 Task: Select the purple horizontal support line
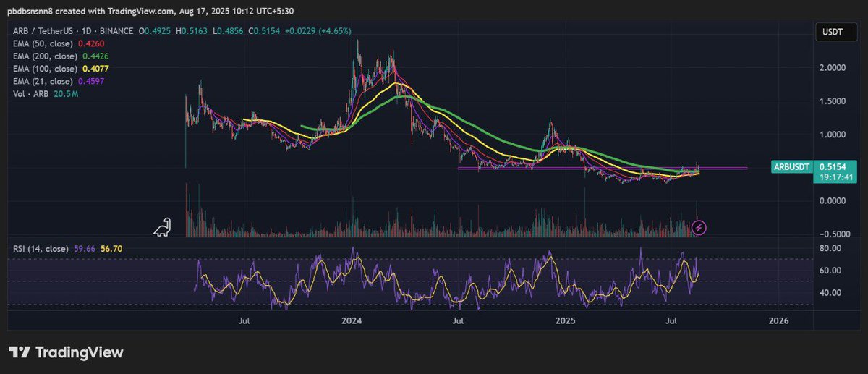602,169
